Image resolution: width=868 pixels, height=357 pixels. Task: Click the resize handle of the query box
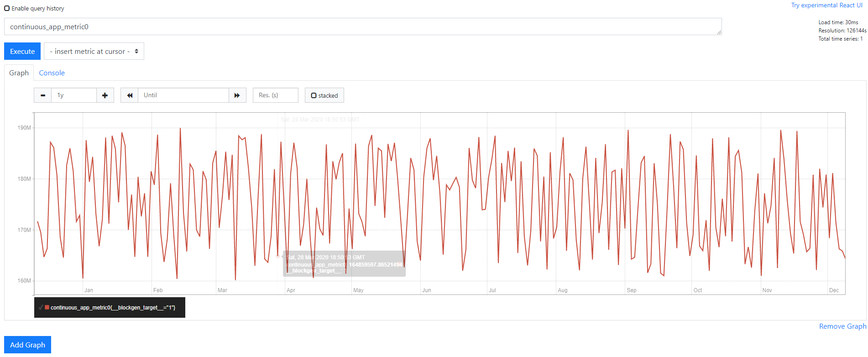click(719, 32)
